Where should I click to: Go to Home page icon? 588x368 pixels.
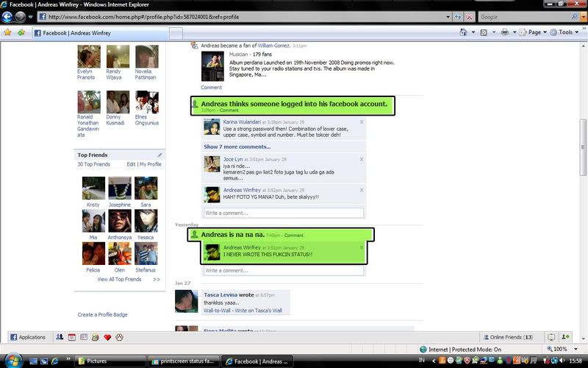click(464, 32)
